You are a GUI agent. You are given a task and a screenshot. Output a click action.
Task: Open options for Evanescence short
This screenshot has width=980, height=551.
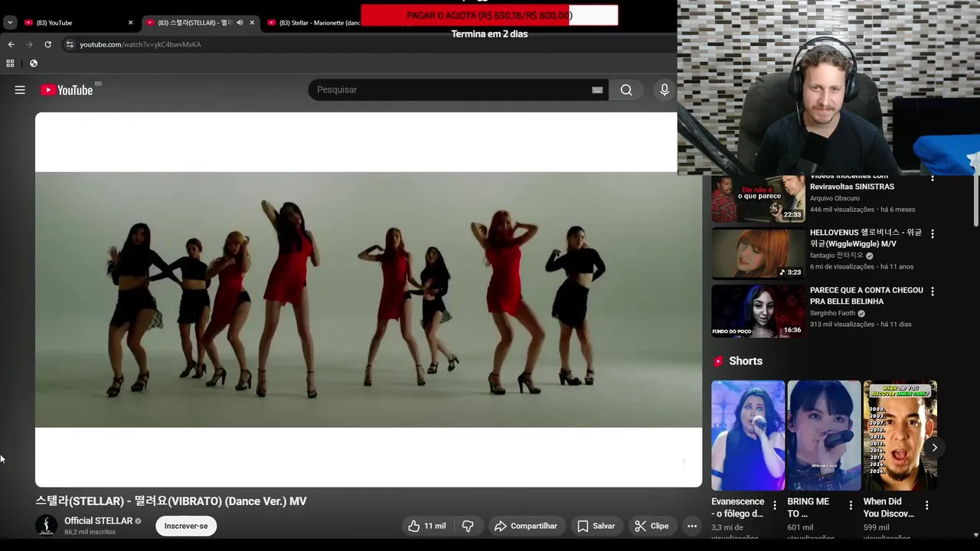click(x=774, y=505)
